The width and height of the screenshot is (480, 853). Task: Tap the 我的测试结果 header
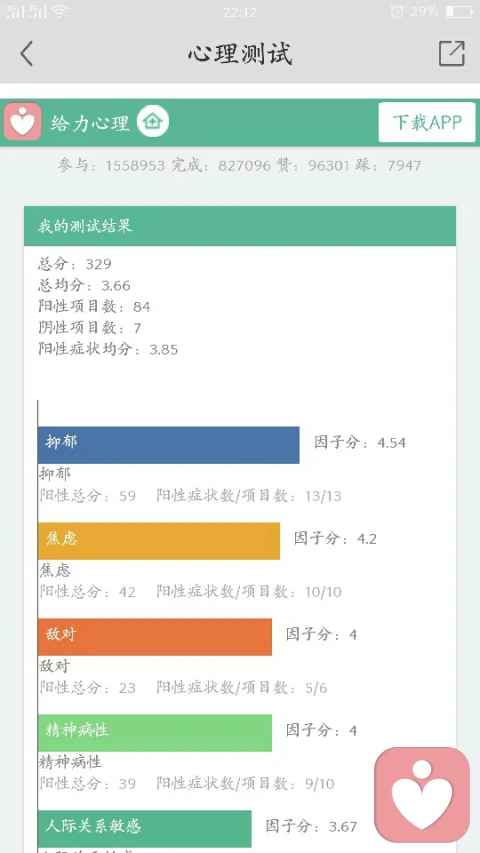[240, 226]
